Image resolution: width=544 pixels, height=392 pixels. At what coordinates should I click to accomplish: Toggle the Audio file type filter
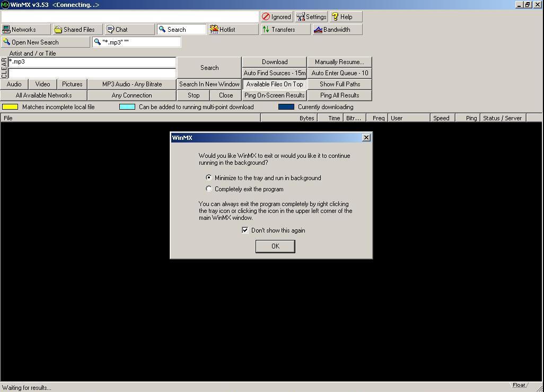(x=14, y=84)
